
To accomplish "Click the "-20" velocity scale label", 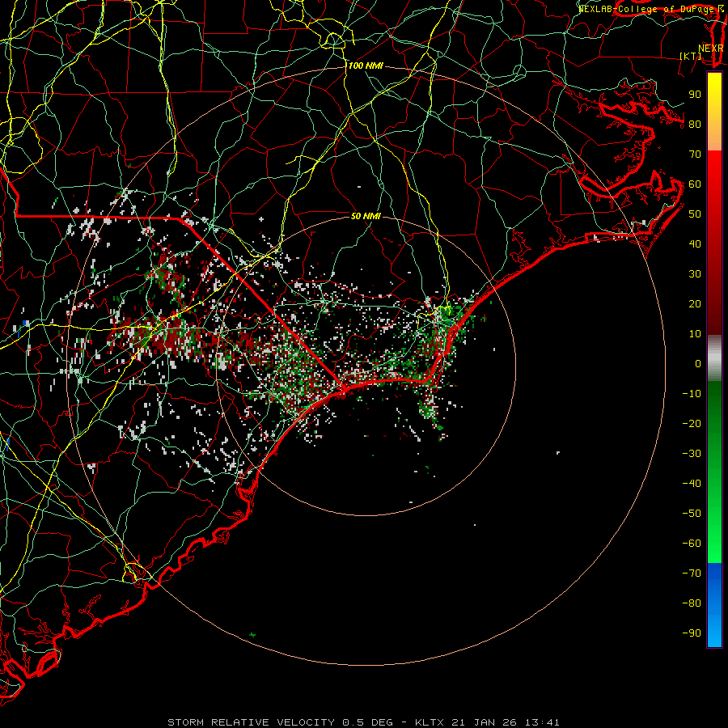I will 692,424.
